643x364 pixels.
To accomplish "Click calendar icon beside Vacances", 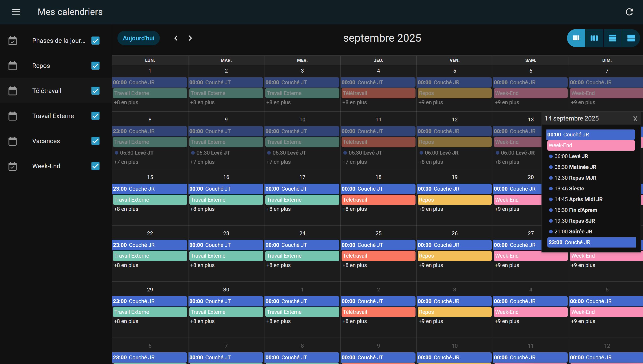I will coord(13,141).
